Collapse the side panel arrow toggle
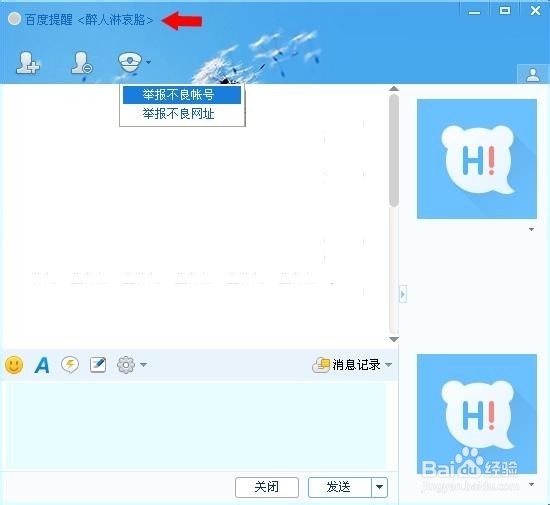 point(403,295)
